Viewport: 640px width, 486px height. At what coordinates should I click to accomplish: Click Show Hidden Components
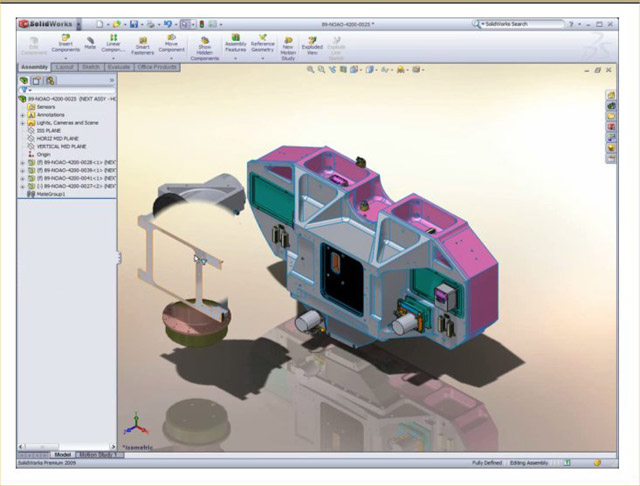click(x=205, y=45)
